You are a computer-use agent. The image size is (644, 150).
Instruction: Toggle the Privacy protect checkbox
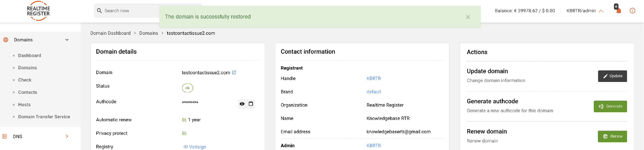[x=184, y=133]
